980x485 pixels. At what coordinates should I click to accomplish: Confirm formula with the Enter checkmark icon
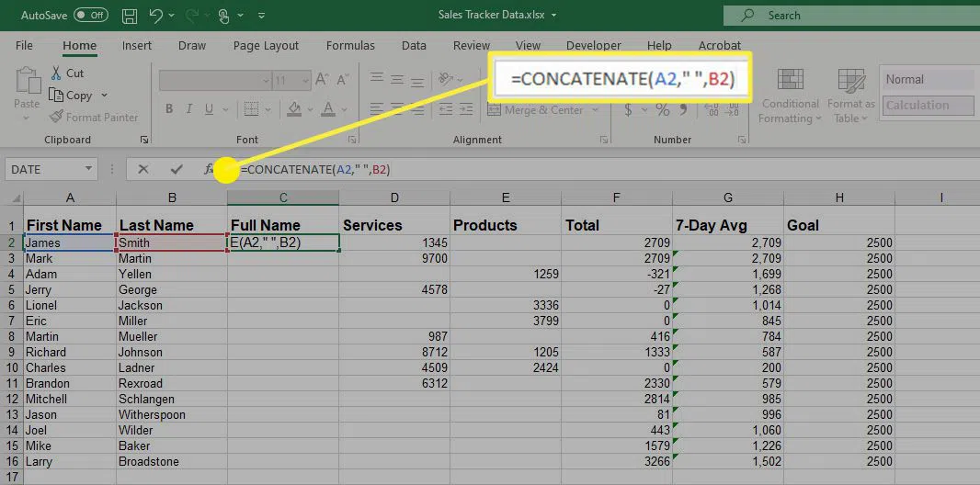[176, 169]
